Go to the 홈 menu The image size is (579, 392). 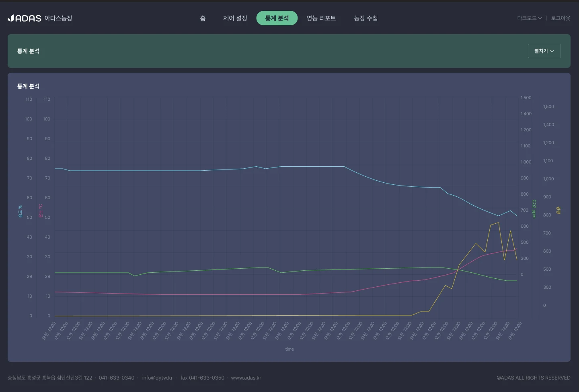[x=203, y=18]
